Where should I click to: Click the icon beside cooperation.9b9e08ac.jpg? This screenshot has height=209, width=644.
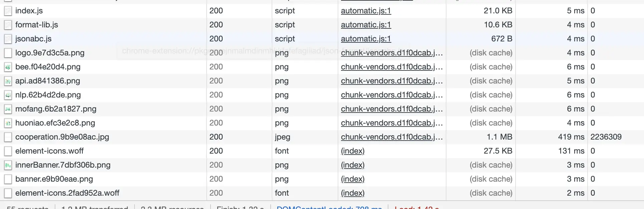(x=8, y=137)
